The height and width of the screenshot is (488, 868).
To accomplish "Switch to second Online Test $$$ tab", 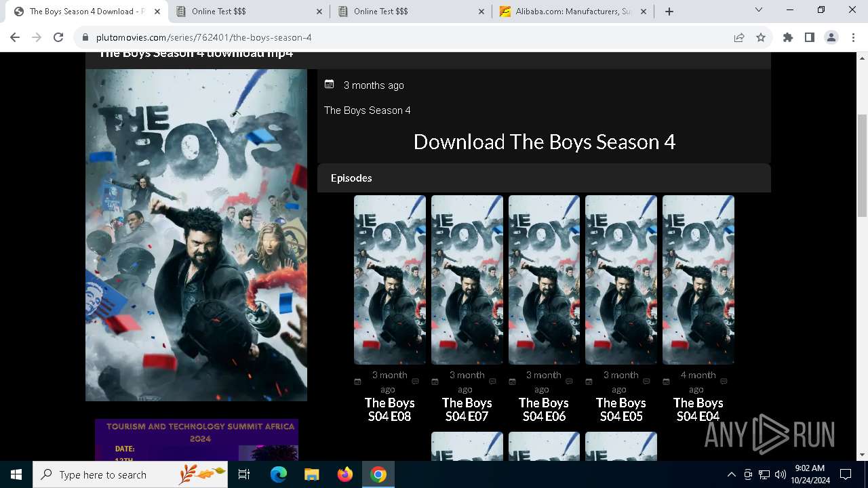I will 411,12.
